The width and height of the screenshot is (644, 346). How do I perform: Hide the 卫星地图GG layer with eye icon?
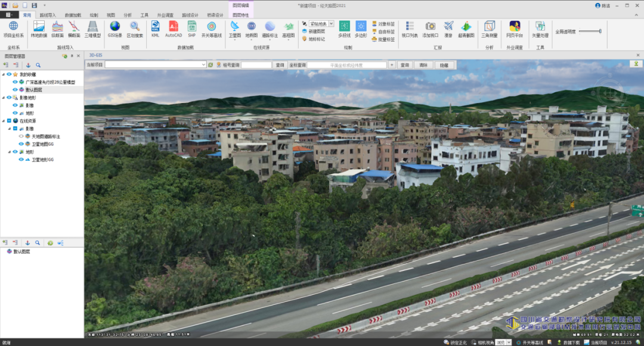tap(21, 144)
